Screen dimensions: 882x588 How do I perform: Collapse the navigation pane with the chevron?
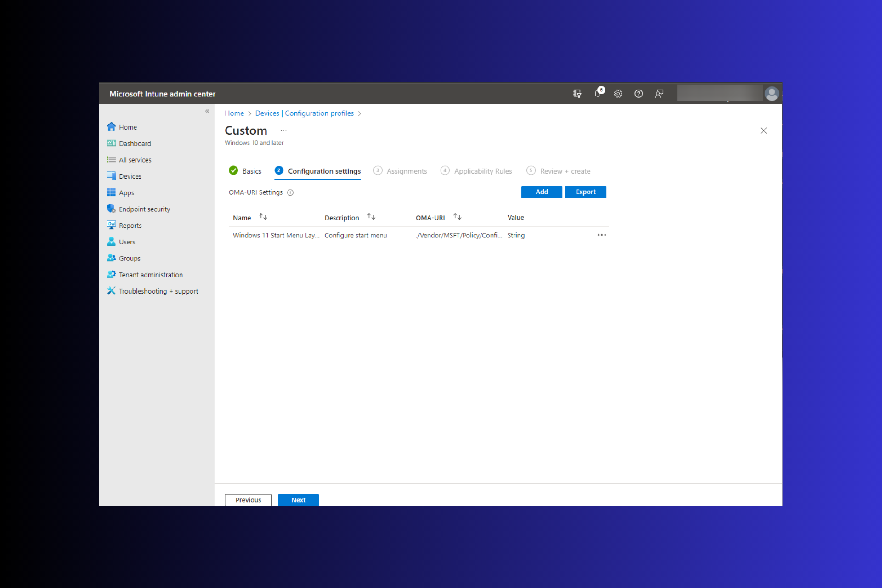point(207,111)
